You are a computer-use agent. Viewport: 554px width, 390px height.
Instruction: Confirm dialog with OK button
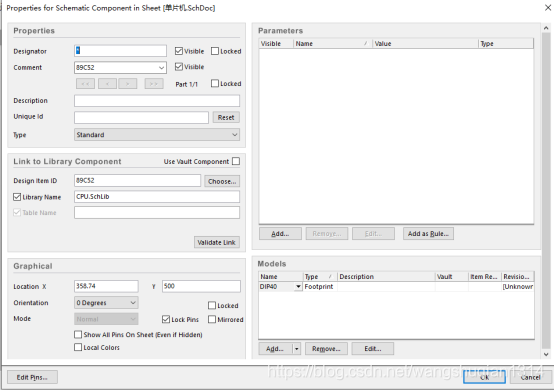coord(484,377)
